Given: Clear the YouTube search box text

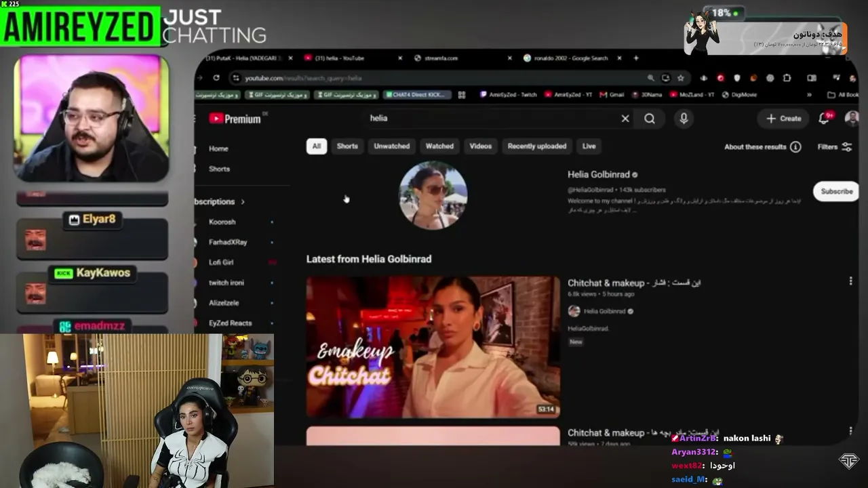Looking at the screenshot, I should pos(625,119).
